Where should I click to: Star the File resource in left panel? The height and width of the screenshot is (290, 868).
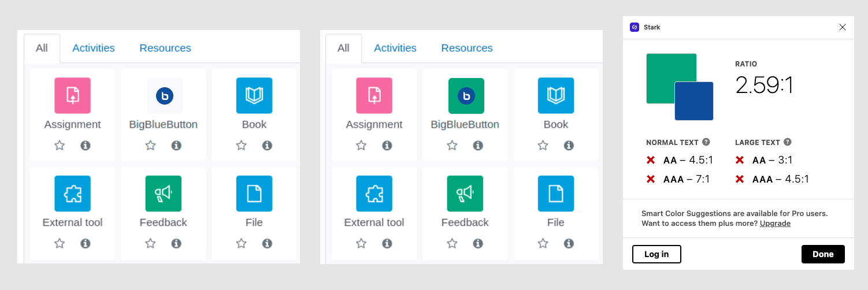242,244
